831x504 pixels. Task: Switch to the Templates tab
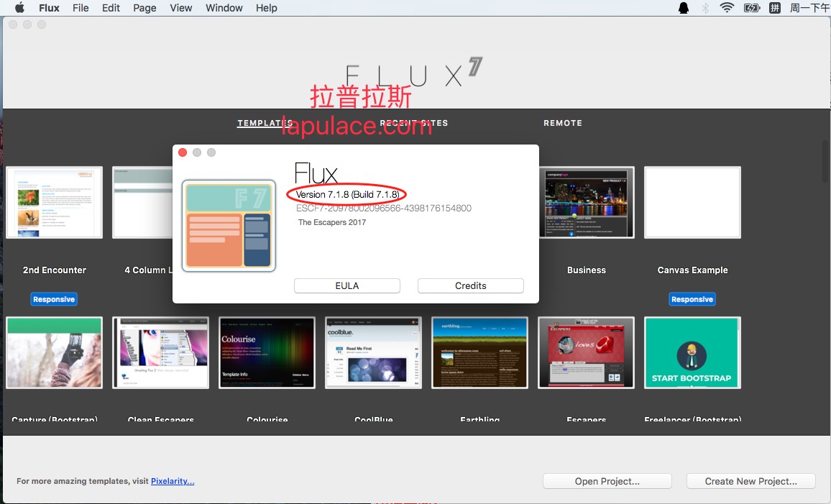tap(265, 123)
